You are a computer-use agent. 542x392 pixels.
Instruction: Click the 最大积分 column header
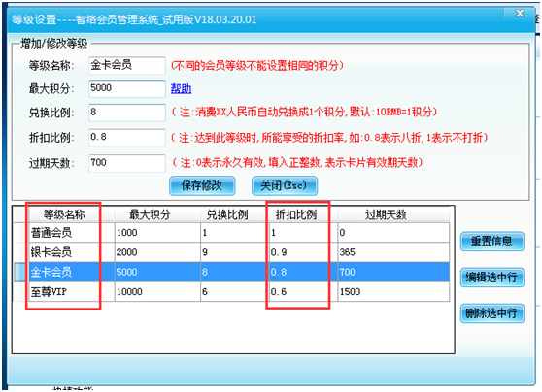click(x=157, y=214)
